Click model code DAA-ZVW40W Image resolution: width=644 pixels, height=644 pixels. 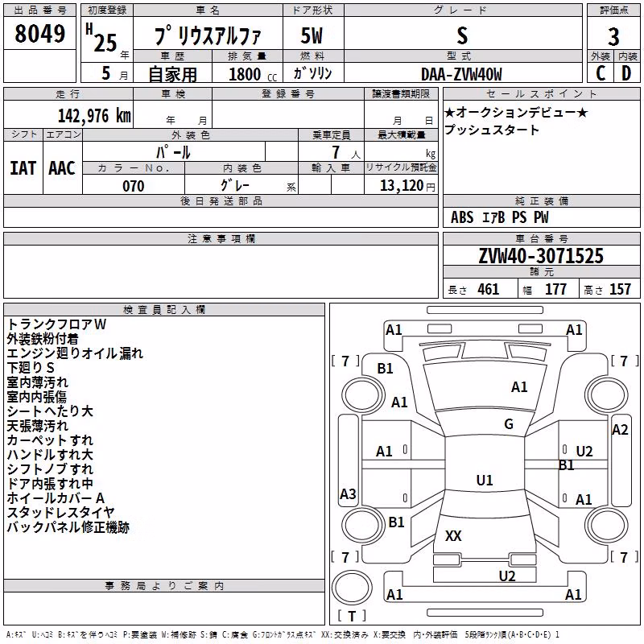pyautogui.click(x=461, y=74)
